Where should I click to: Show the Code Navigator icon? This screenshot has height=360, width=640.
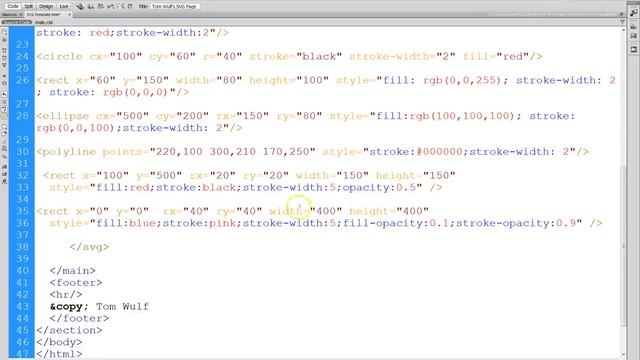click(x=4, y=40)
